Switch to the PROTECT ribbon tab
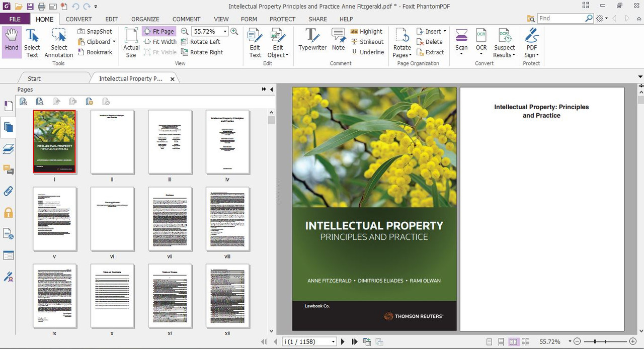This screenshot has width=644, height=349. (282, 19)
